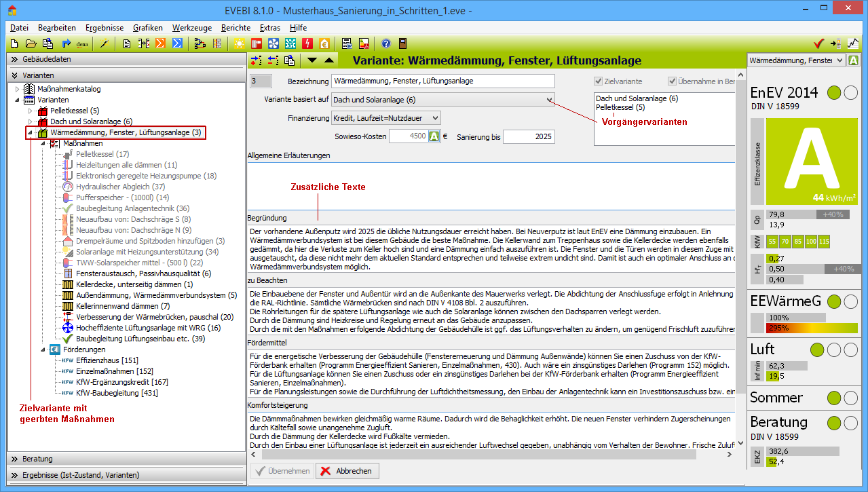
Task: Open the Ergebnisse menu
Action: [x=105, y=28]
